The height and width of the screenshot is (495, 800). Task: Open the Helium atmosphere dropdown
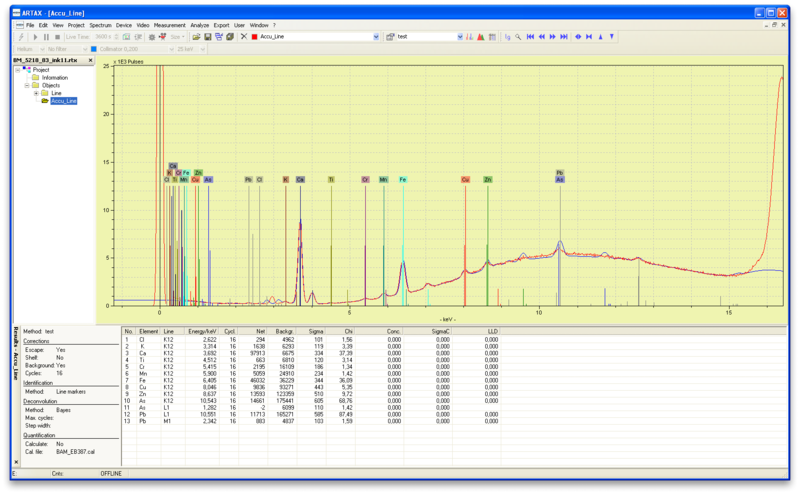tap(42, 49)
